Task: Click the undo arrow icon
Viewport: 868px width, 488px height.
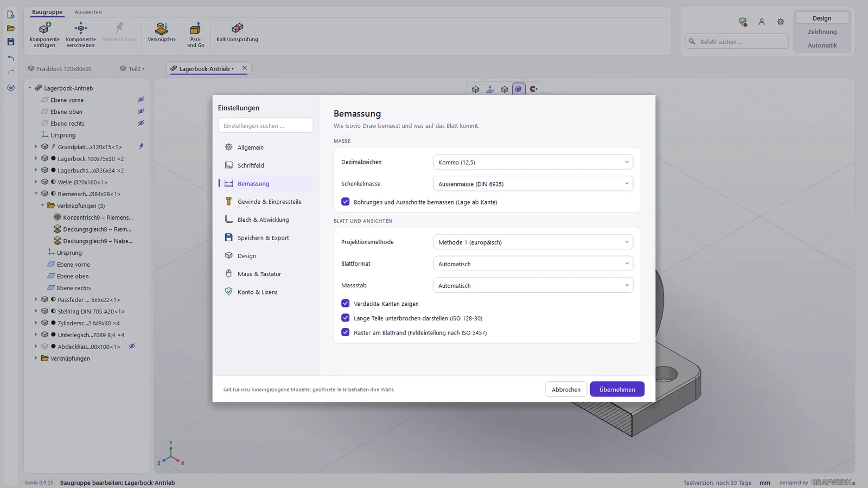Action: (x=11, y=58)
